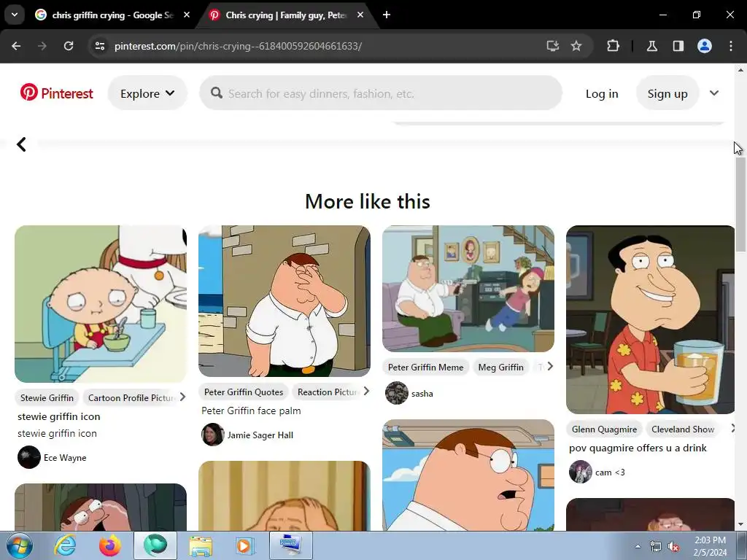The image size is (747, 560).
Task: Show more tags after Cleveland Show
Action: point(732,428)
